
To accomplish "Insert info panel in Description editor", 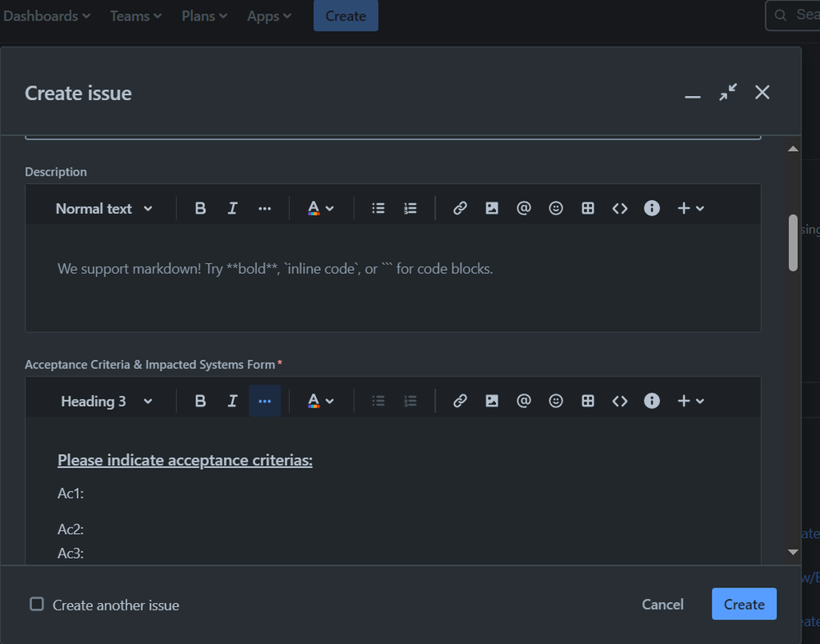I will pyautogui.click(x=652, y=208).
